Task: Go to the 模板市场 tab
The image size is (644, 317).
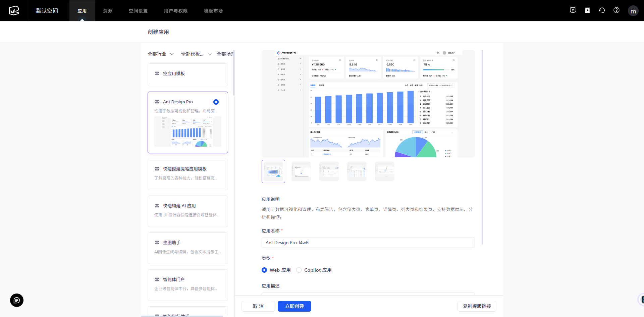Action: [x=213, y=11]
